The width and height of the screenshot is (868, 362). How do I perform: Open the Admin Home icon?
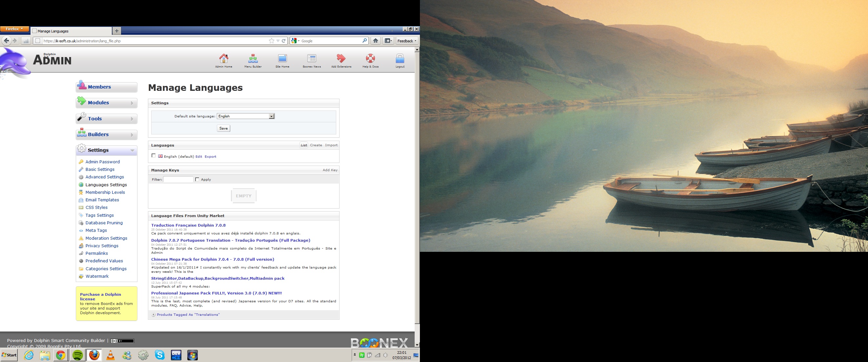[x=223, y=59]
